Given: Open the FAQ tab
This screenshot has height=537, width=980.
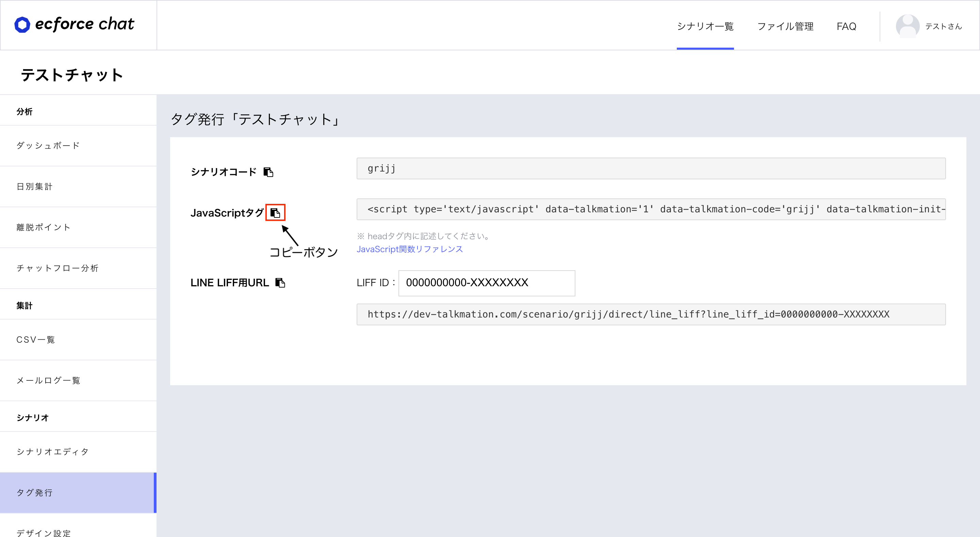Looking at the screenshot, I should click(x=846, y=26).
